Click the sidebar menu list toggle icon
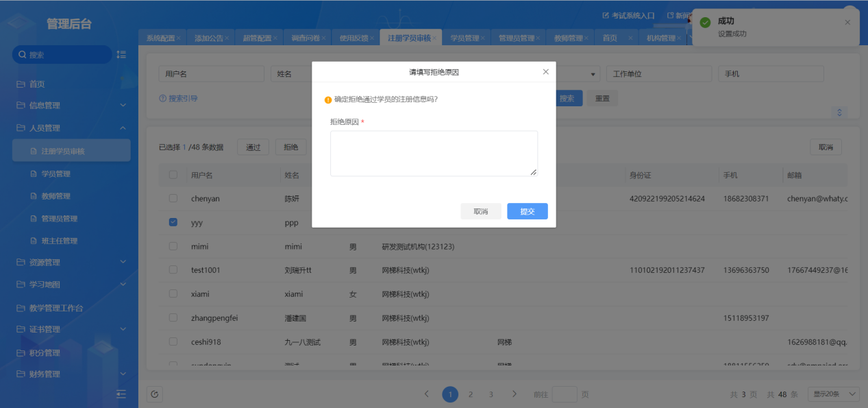Screen dimensions: 868x408 click(x=121, y=55)
